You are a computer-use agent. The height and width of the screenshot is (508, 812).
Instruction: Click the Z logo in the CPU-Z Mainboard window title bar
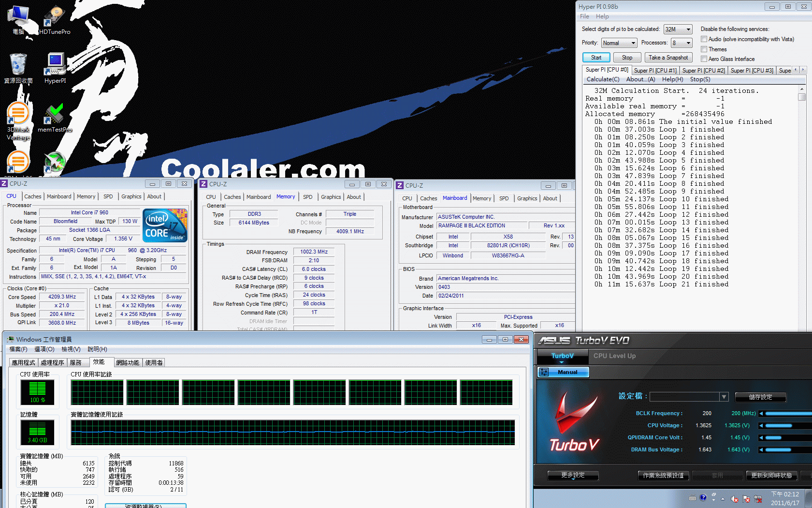coord(400,186)
